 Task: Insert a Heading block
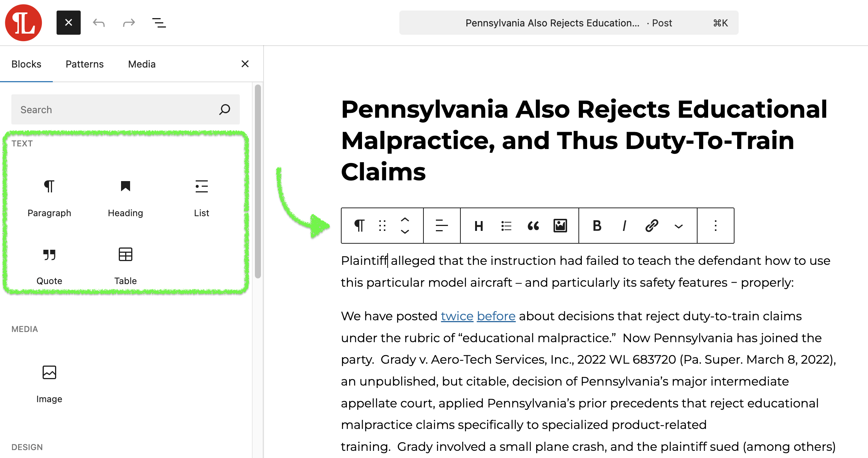pos(126,198)
